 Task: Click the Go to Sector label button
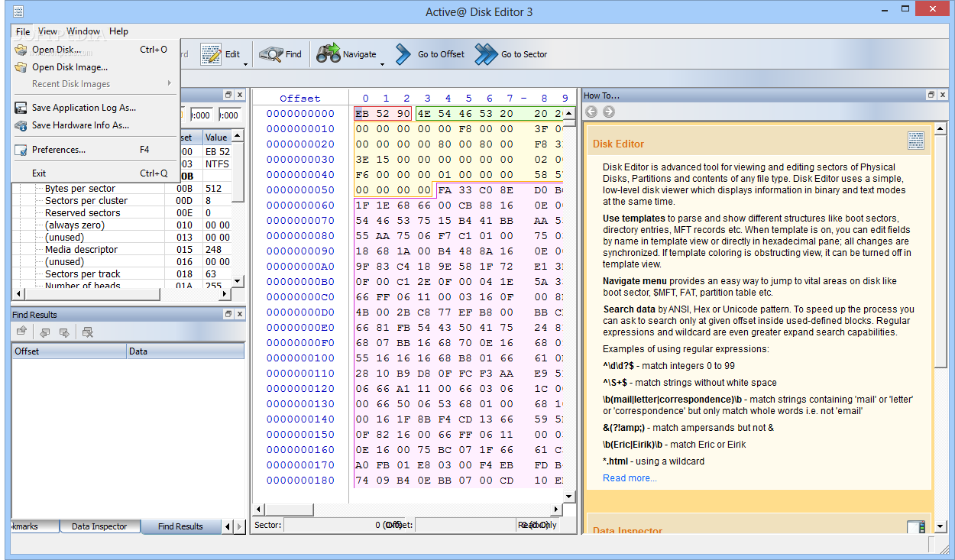point(524,54)
